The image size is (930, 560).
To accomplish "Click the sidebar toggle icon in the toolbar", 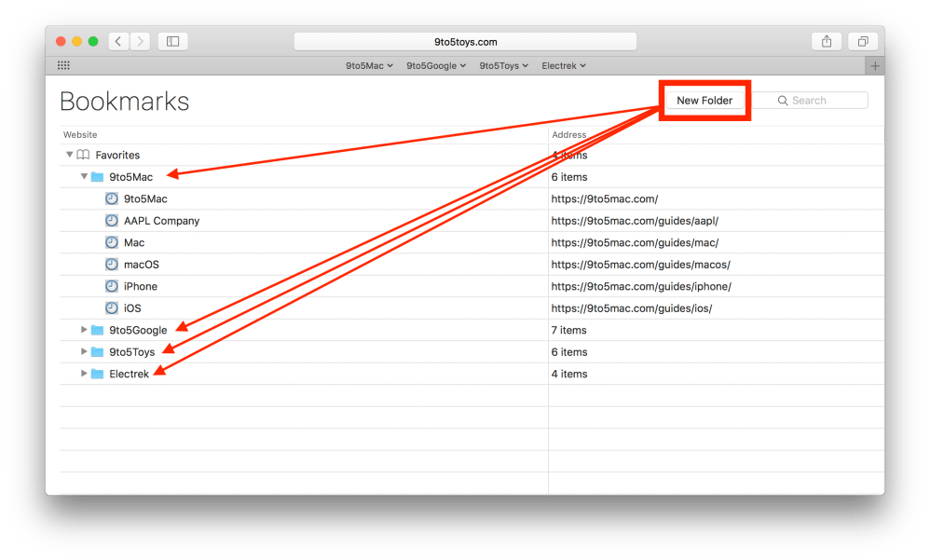I will coord(172,41).
